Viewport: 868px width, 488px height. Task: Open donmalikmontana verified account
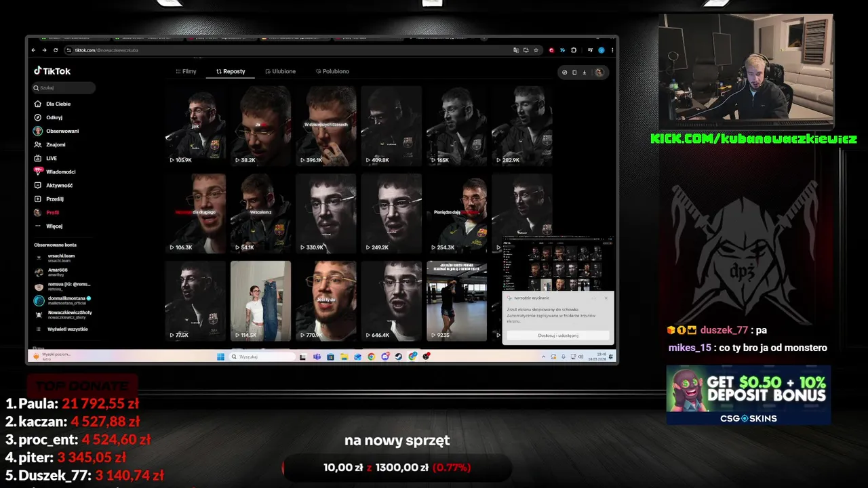[63, 300]
